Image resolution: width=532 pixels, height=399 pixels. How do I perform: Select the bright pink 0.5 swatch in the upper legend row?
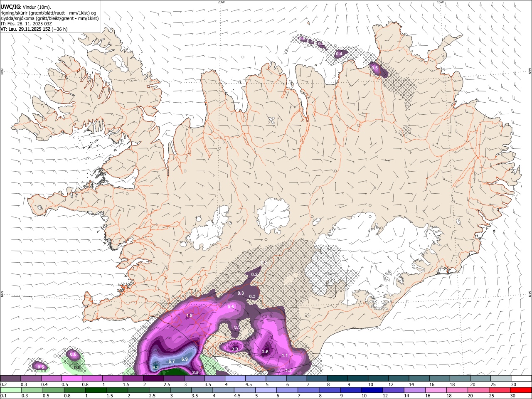[x=71, y=379]
